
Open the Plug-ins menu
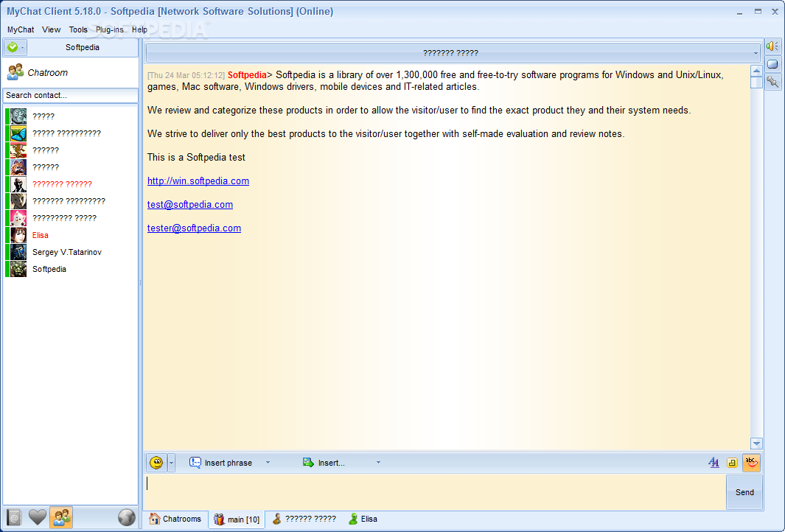[110, 29]
